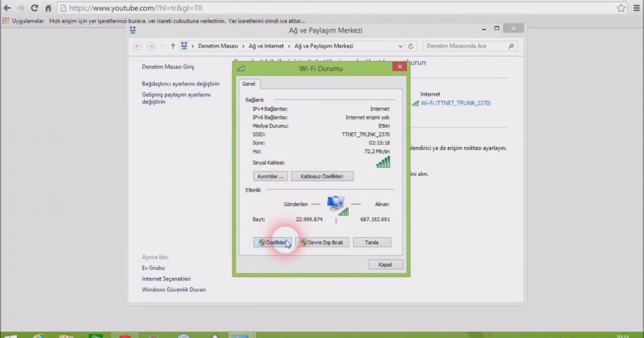Open Ayrıntılar... connection details
Screen dimensions: 644x338
[270, 176]
